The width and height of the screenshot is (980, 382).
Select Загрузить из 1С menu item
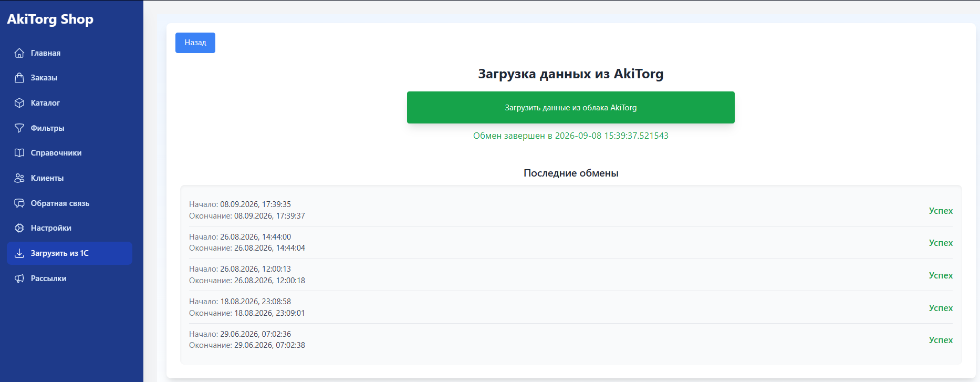point(69,253)
